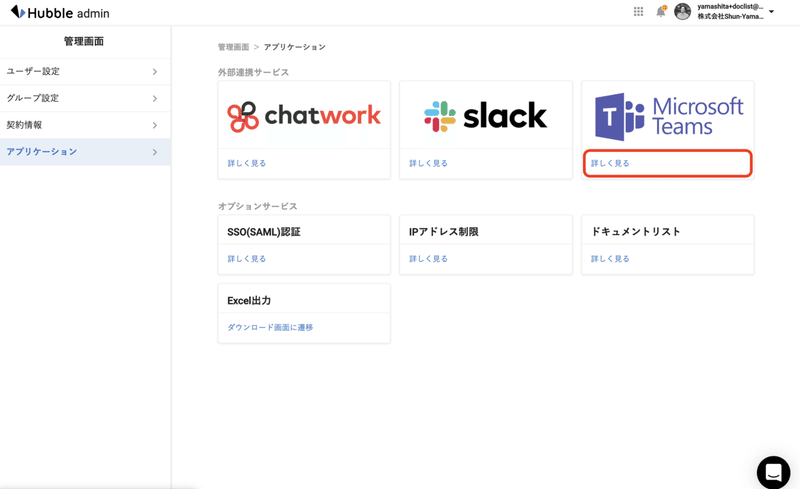Click the Hubble admin logo
This screenshot has height=489, width=800.
pos(60,13)
